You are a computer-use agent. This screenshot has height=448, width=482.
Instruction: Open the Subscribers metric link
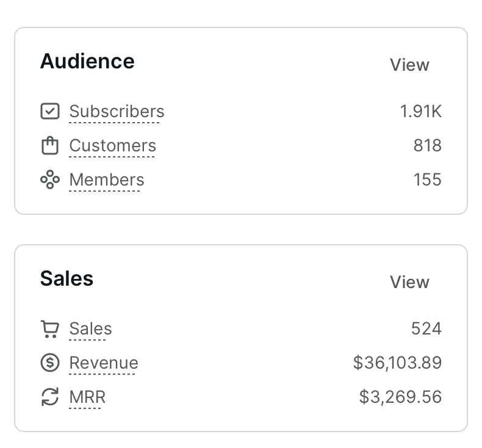[117, 112]
